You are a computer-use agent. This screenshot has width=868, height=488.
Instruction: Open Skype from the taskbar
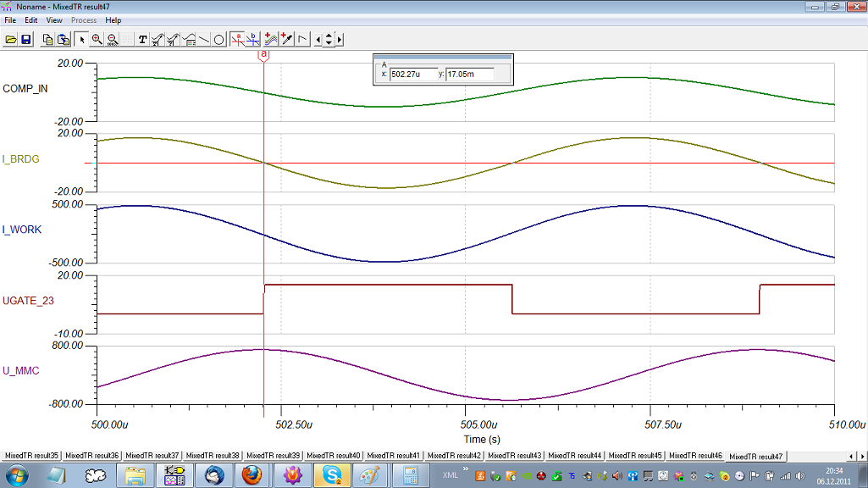pyautogui.click(x=332, y=475)
